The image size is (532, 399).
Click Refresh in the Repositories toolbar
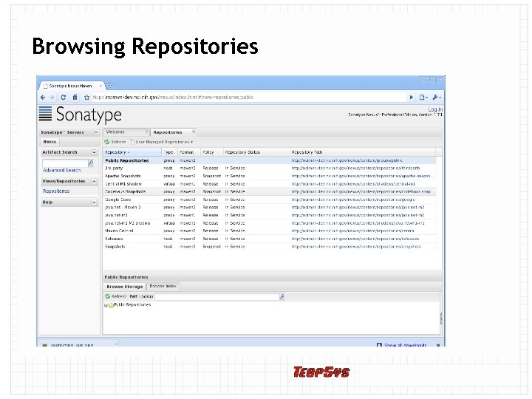tap(115, 142)
